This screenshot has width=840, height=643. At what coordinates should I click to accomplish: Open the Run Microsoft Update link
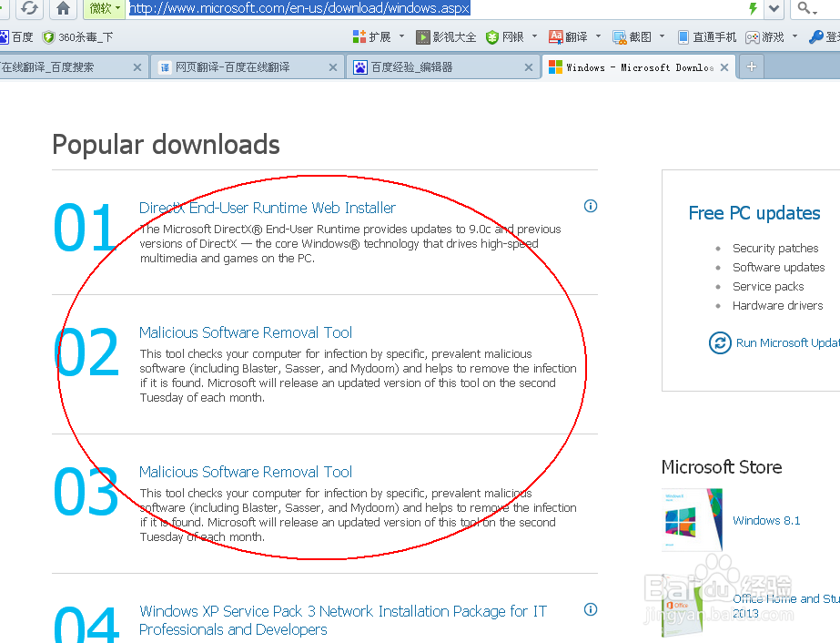click(x=788, y=342)
